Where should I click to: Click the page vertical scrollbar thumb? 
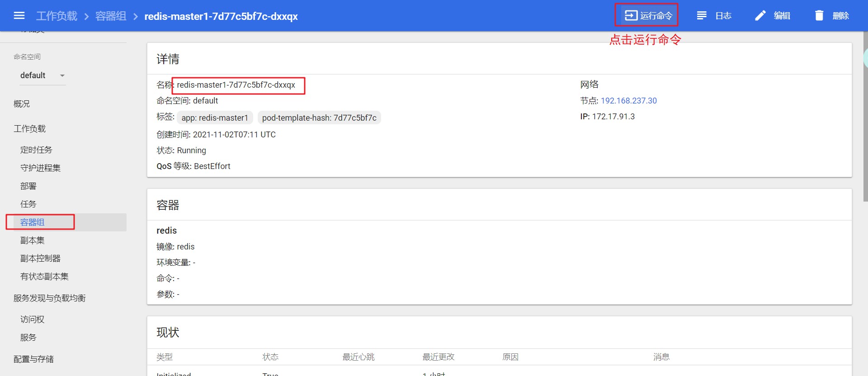click(865, 117)
